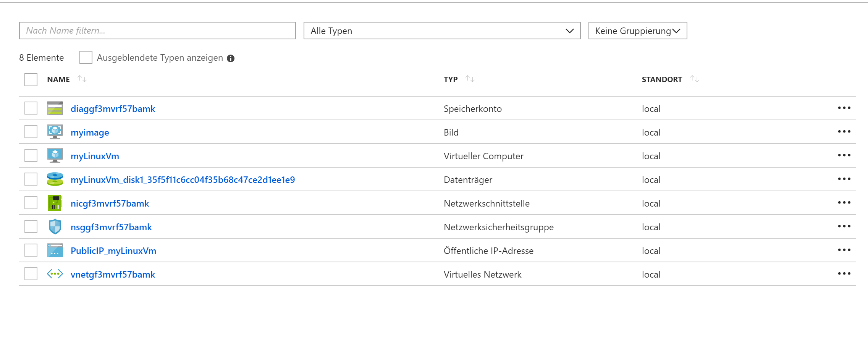
Task: Open more options for vnetgf3mvrf57bamk row
Action: (844, 274)
